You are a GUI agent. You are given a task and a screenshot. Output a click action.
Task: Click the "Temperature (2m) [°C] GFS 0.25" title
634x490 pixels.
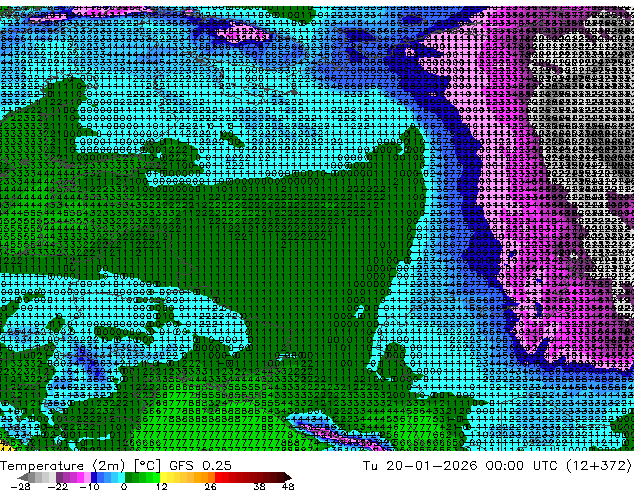click(x=116, y=465)
